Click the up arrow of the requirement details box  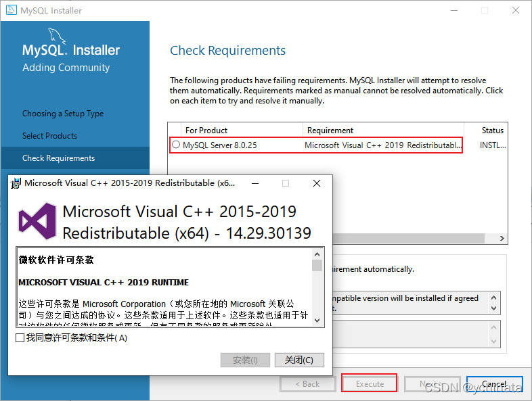click(x=493, y=298)
